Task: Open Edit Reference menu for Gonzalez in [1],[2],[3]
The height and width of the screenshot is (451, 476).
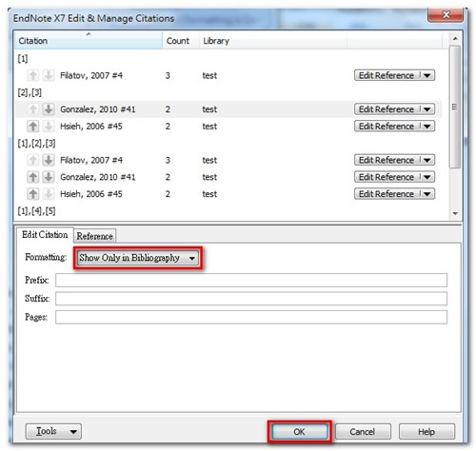Action: click(427, 177)
